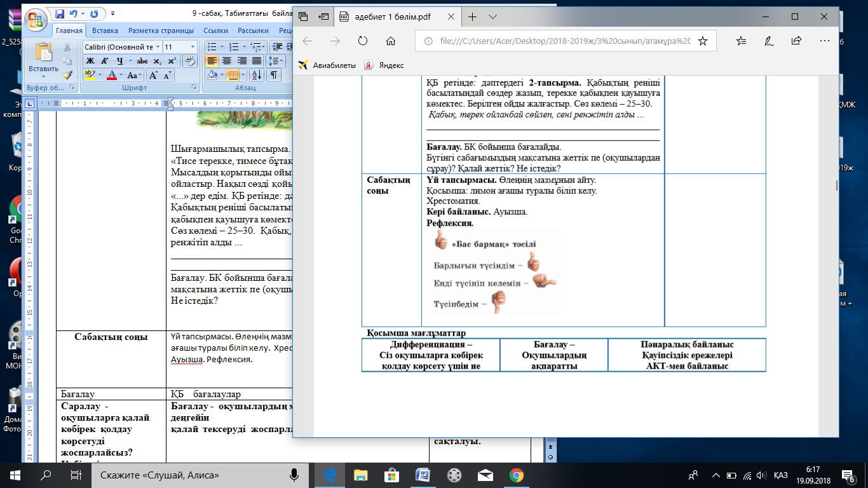Open Edge favorites hub

[742, 41]
